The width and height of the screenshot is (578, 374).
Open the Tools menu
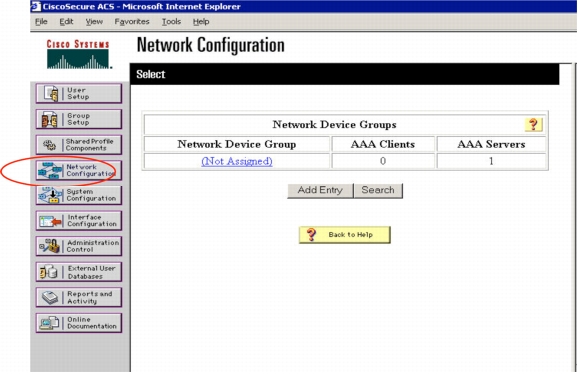(171, 22)
